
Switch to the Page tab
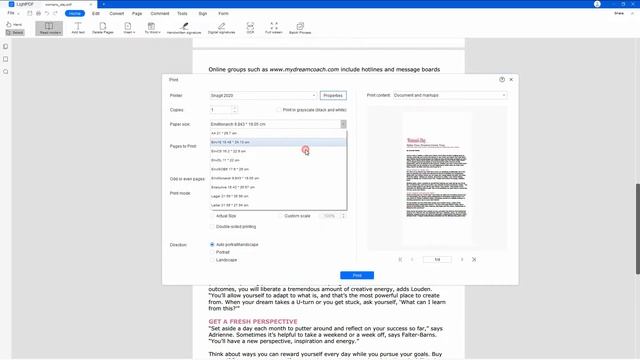137,13
